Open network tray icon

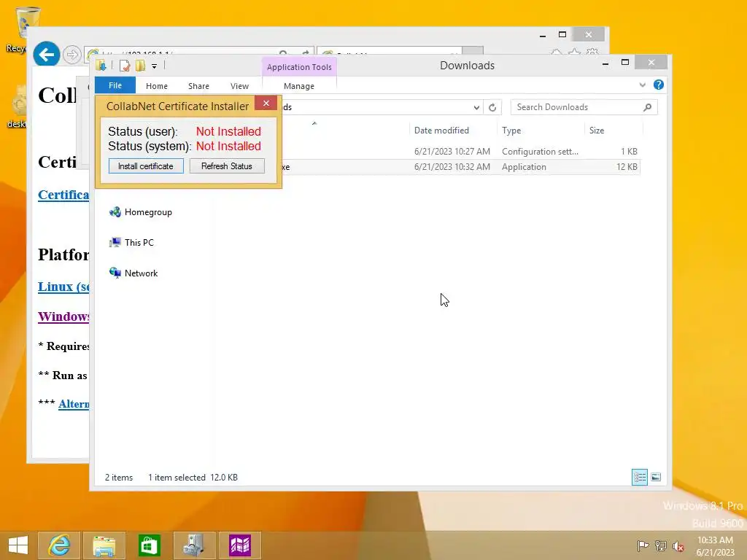click(661, 545)
